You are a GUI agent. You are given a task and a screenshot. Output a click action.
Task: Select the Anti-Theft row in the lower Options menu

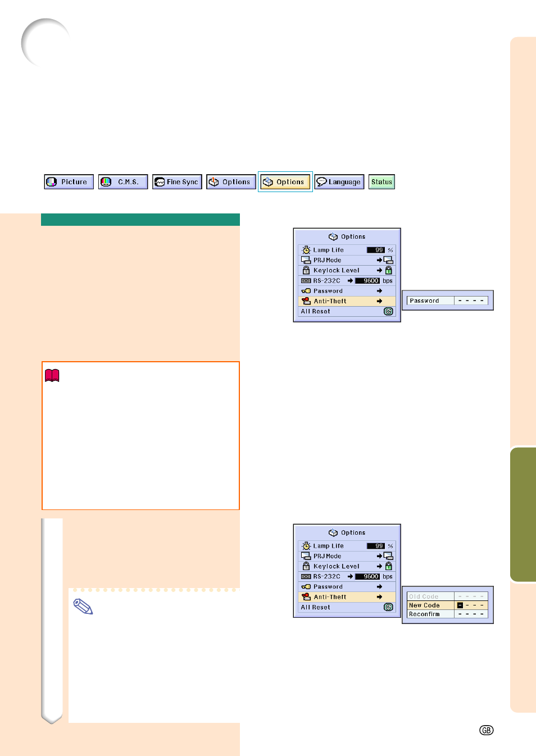pyautogui.click(x=347, y=597)
